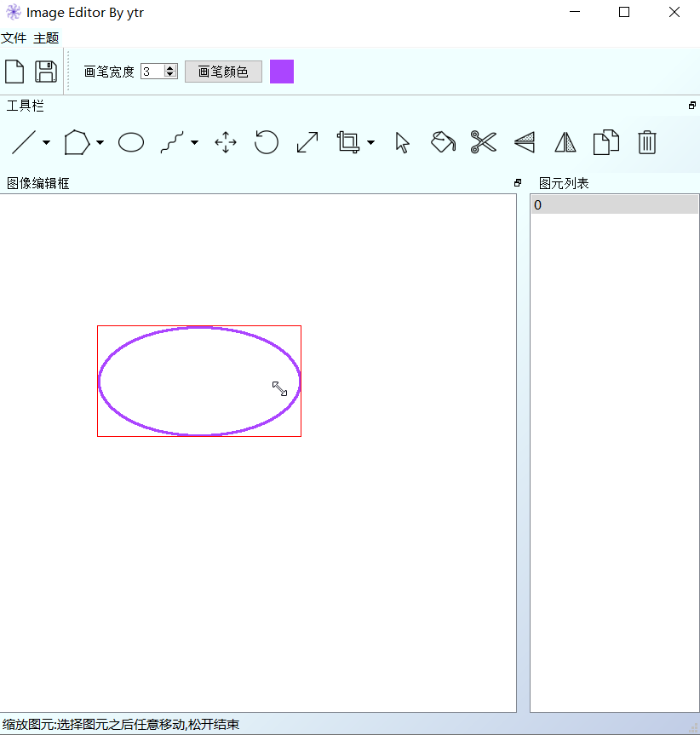Create a new canvas with the blank page icon
The width and height of the screenshot is (700, 735).
(14, 72)
